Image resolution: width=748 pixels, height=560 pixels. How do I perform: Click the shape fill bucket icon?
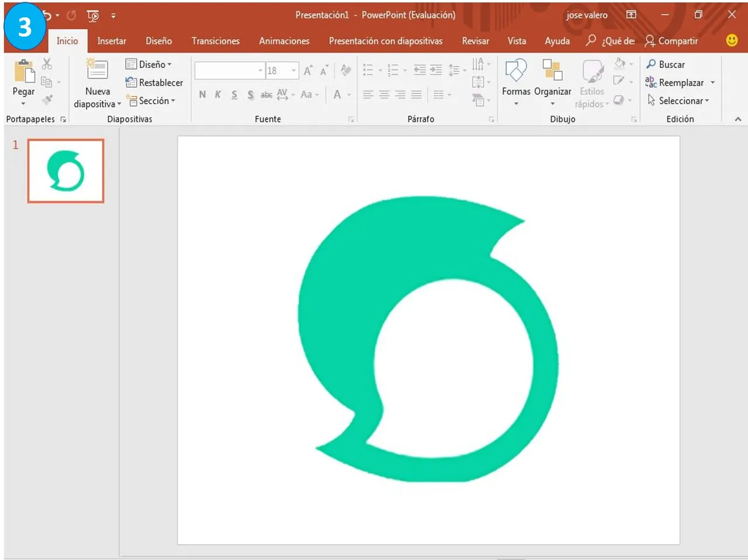point(620,63)
